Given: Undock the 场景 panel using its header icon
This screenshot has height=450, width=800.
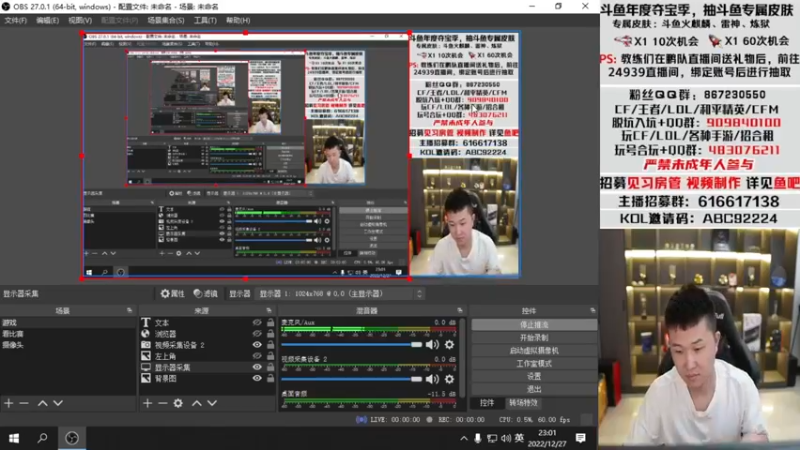Looking at the screenshot, I should [x=129, y=310].
